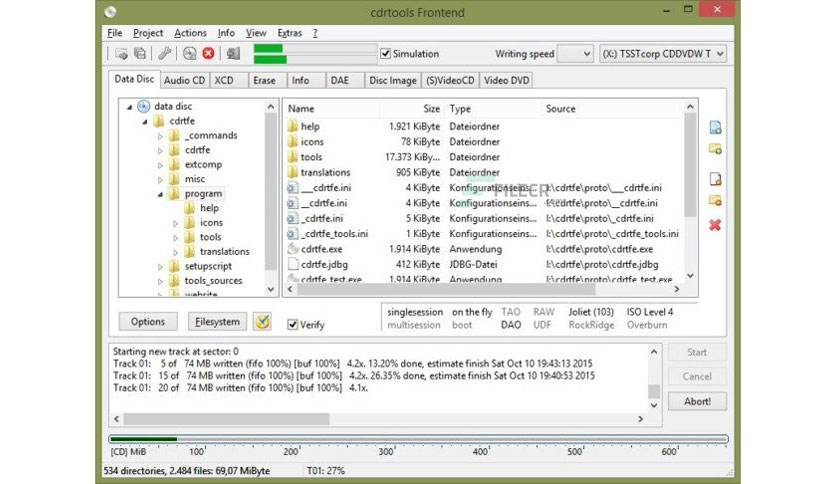
Task: Click the cdrtfe.jdbg file icon
Action: (x=293, y=264)
